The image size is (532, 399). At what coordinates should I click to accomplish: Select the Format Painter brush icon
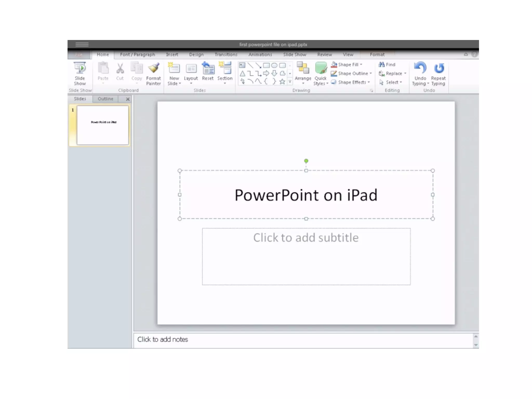click(x=154, y=68)
